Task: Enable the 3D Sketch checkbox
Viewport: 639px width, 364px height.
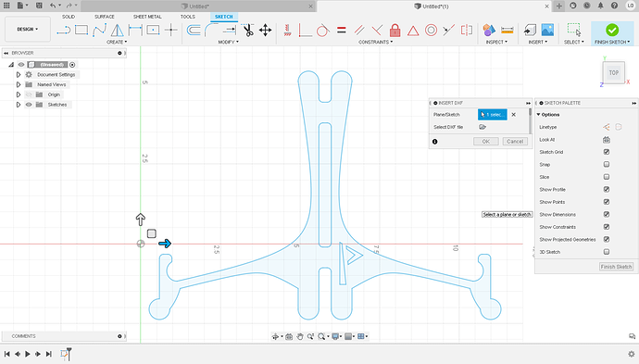Action: point(607,252)
